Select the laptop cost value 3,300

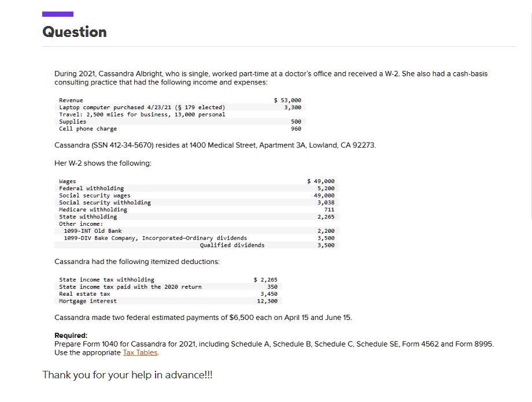(293, 107)
